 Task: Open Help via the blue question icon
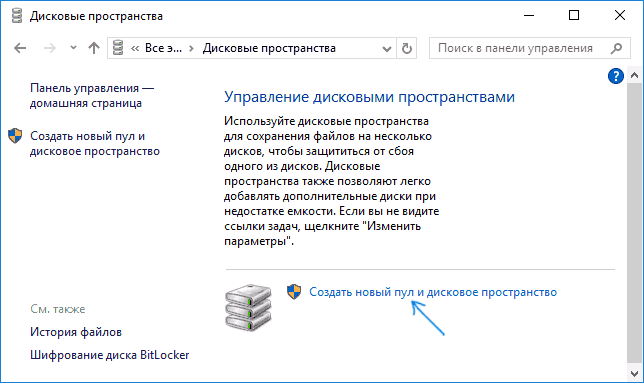click(616, 76)
